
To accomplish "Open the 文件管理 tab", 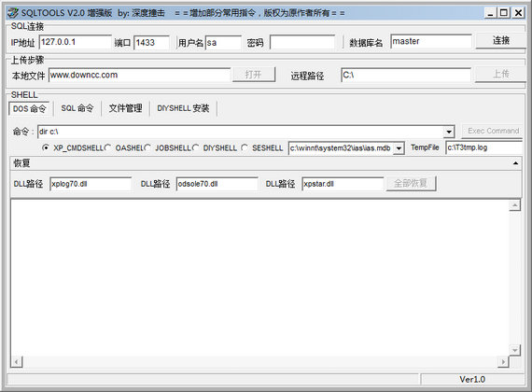I will coord(125,108).
